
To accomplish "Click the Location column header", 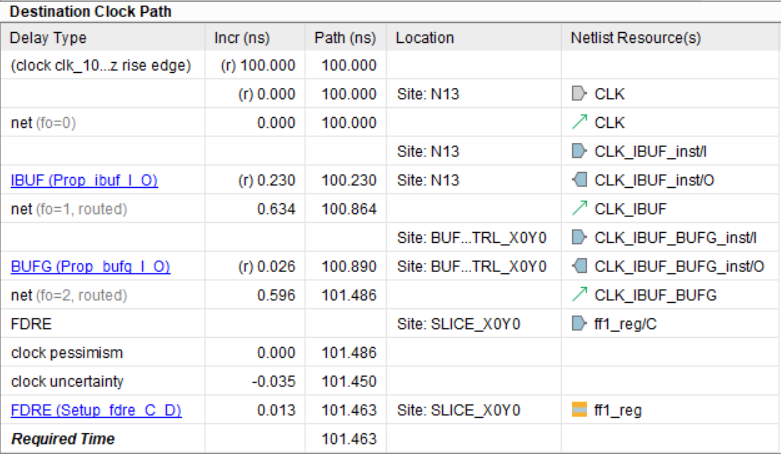I will pyautogui.click(x=425, y=38).
